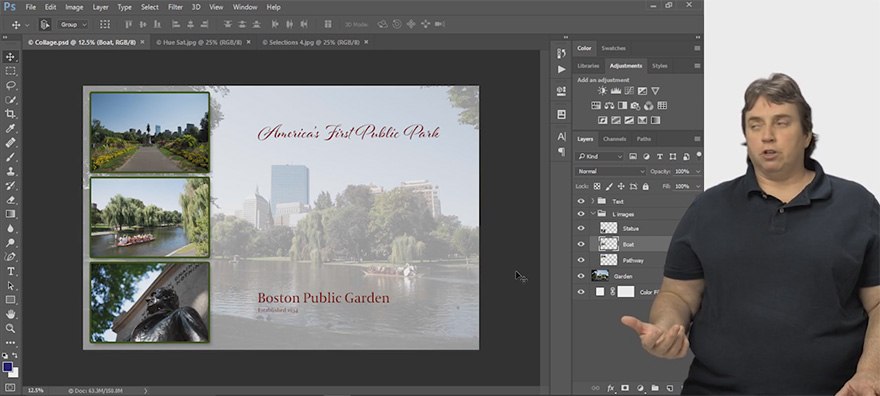880x396 pixels.
Task: Hide the L images group
Action: 581,214
